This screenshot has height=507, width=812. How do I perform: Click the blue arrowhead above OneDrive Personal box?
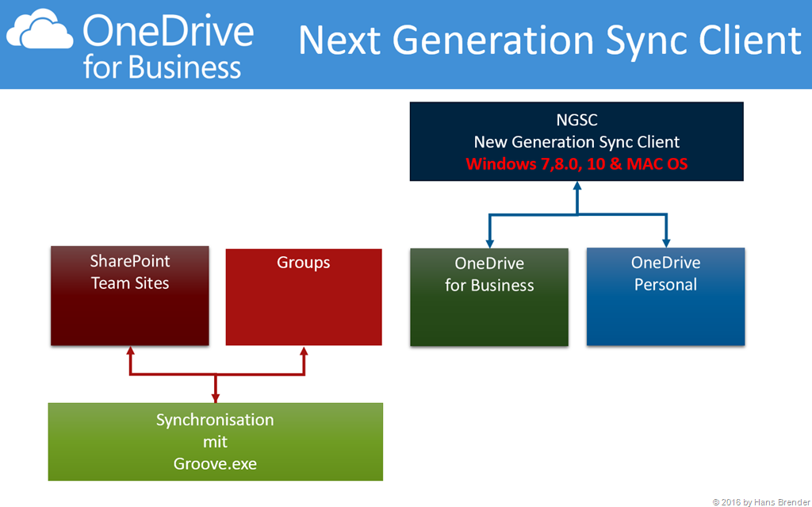point(665,242)
